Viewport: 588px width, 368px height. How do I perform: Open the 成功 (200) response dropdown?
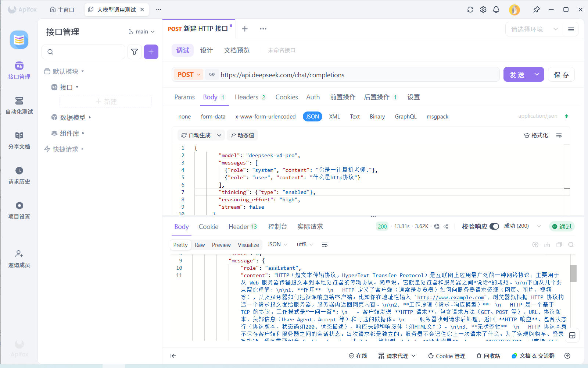(x=522, y=226)
